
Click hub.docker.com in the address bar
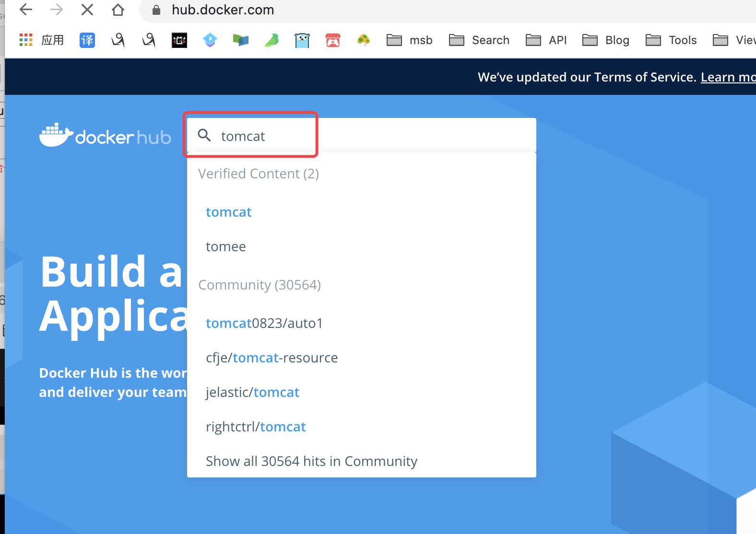pyautogui.click(x=223, y=10)
